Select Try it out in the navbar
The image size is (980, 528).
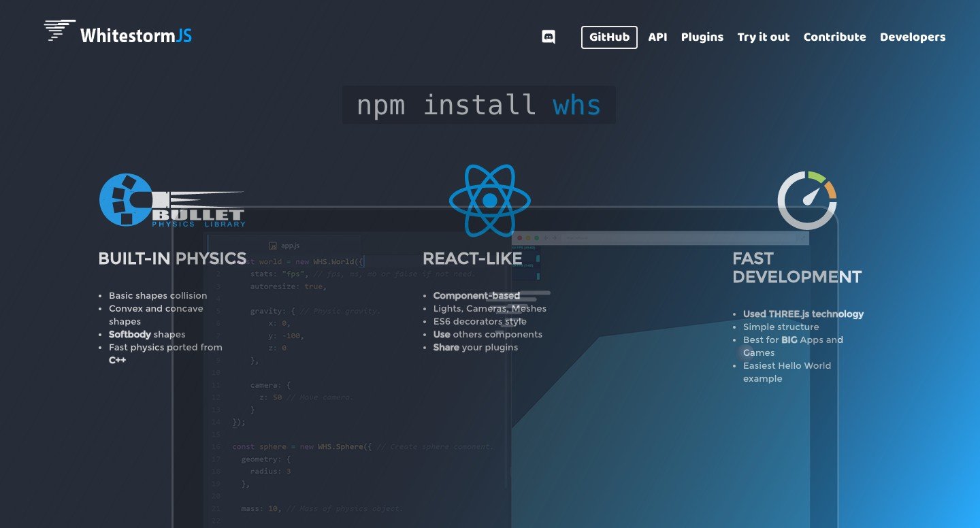click(763, 37)
